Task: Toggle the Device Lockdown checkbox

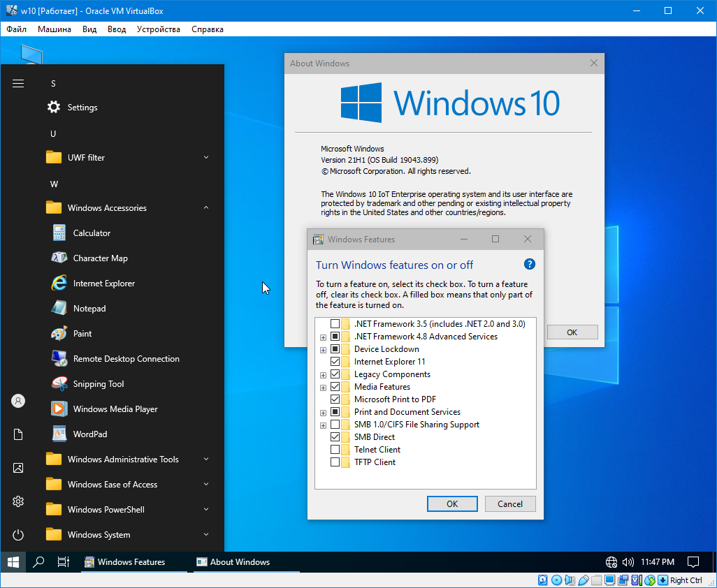Action: pos(335,349)
